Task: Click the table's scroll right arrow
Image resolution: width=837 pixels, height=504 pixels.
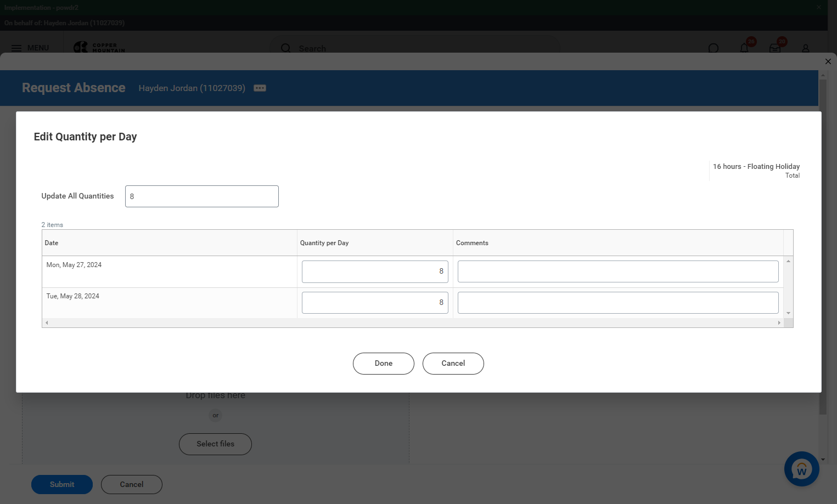Action: coord(779,323)
